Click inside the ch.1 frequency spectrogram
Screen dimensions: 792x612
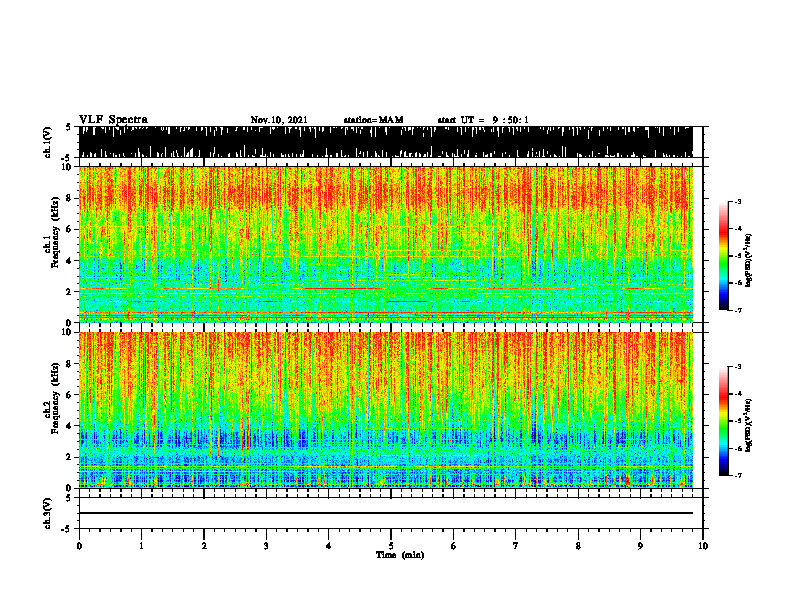[385, 244]
